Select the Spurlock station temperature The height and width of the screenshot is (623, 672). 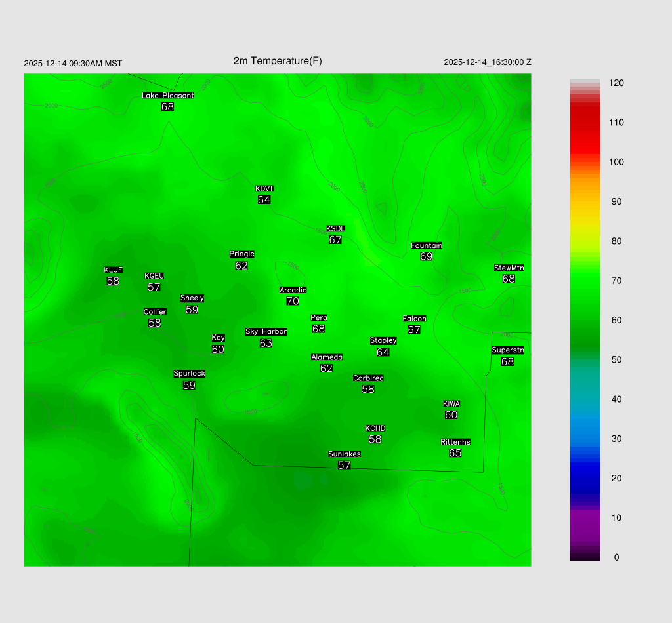point(189,386)
